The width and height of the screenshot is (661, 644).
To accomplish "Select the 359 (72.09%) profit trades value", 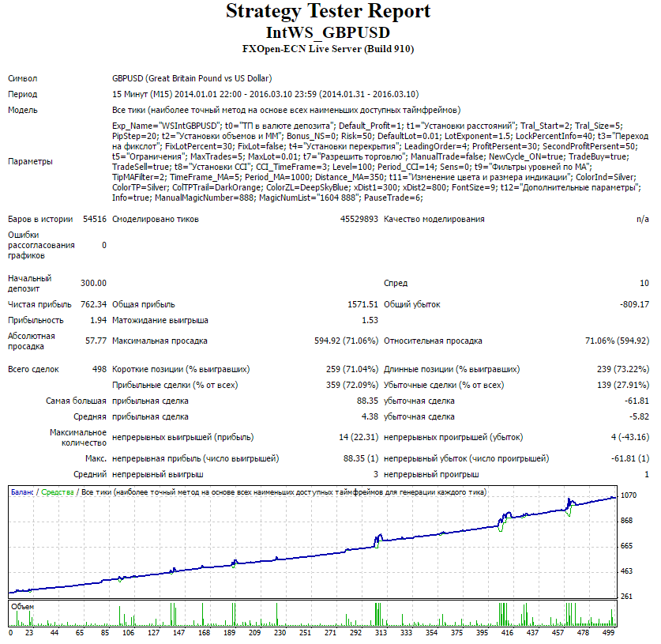I will coord(352,385).
